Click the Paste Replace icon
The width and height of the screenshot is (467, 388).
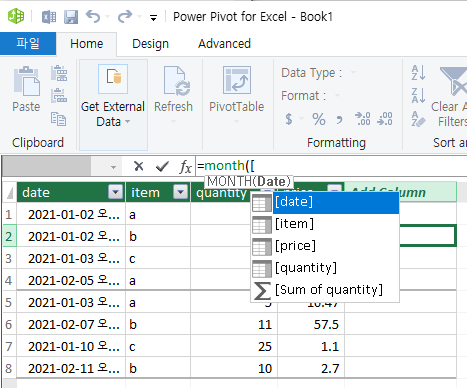click(59, 95)
